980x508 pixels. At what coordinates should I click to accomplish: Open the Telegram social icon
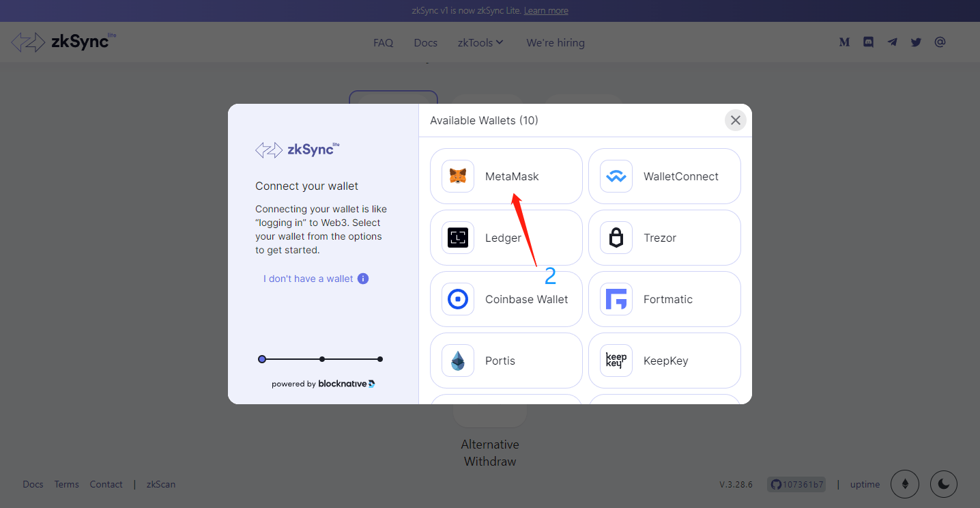892,42
